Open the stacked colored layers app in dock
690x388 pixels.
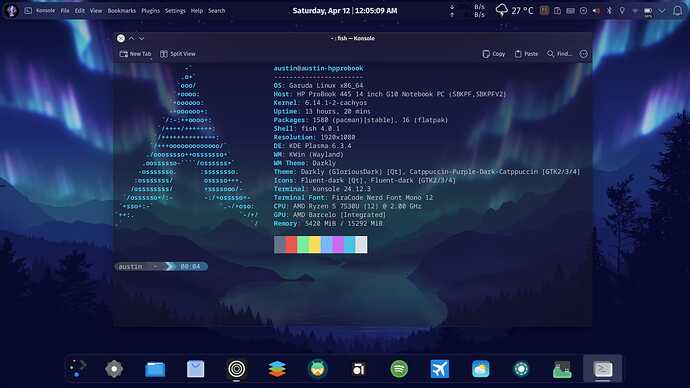click(277, 369)
